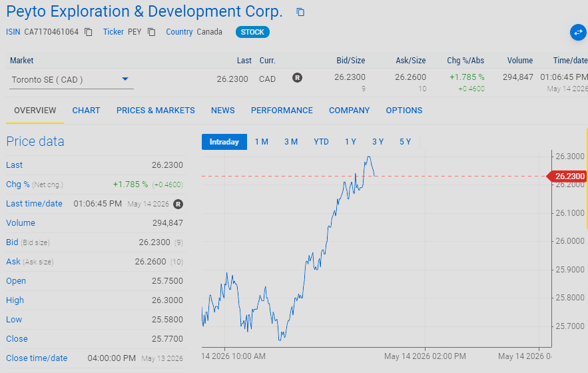Screen dimensions: 588x373
Task: Open the Toronto SE (CAD) market dropdown
Action: point(71,79)
